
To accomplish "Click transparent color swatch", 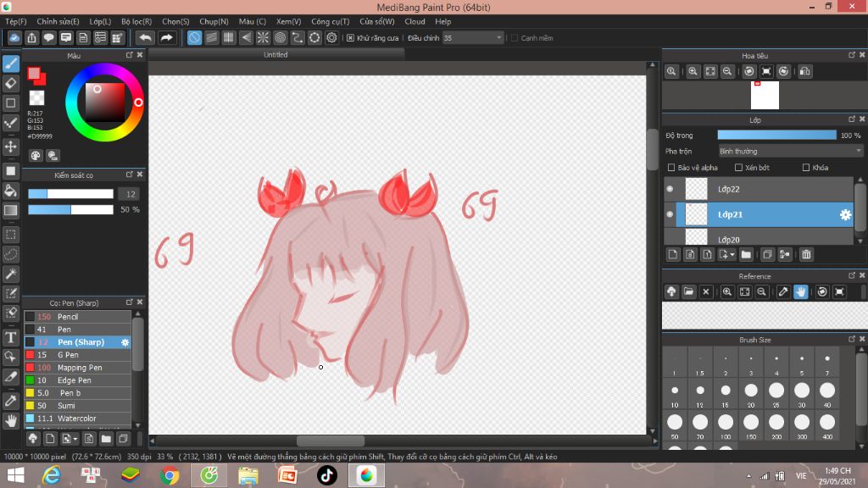I will click(37, 98).
